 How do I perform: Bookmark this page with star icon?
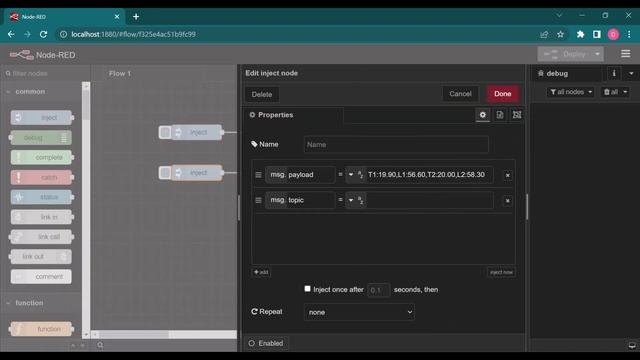560,34
